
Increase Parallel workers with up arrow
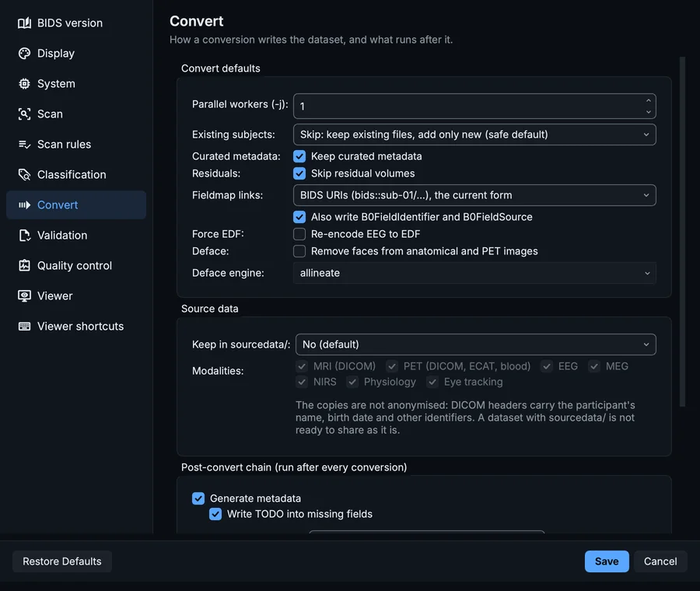tap(648, 100)
